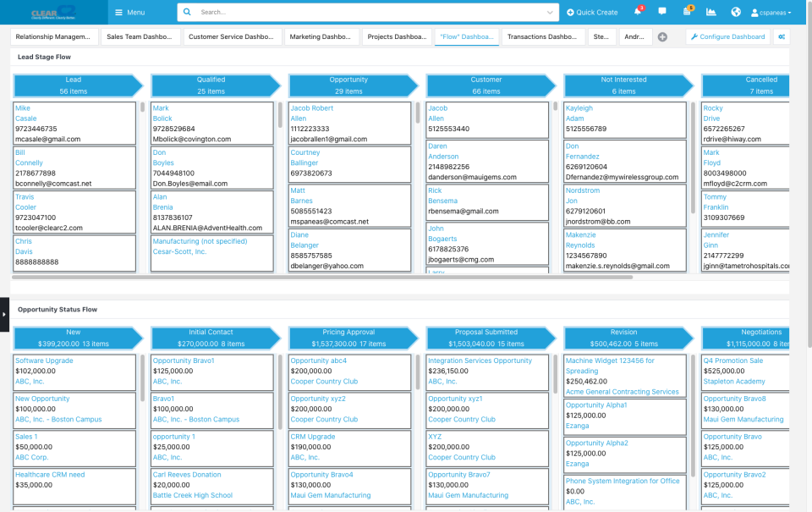Click the Revision status header
Viewport: 812px width, 512px height.
pyautogui.click(x=628, y=338)
